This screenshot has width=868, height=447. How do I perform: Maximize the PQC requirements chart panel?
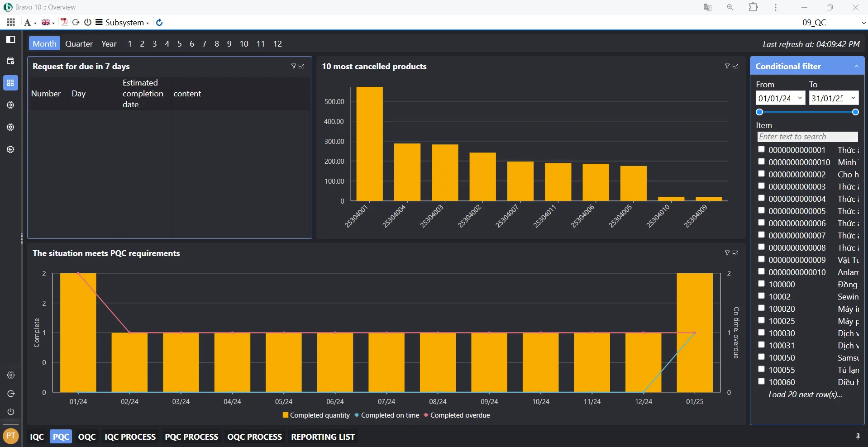(735, 253)
